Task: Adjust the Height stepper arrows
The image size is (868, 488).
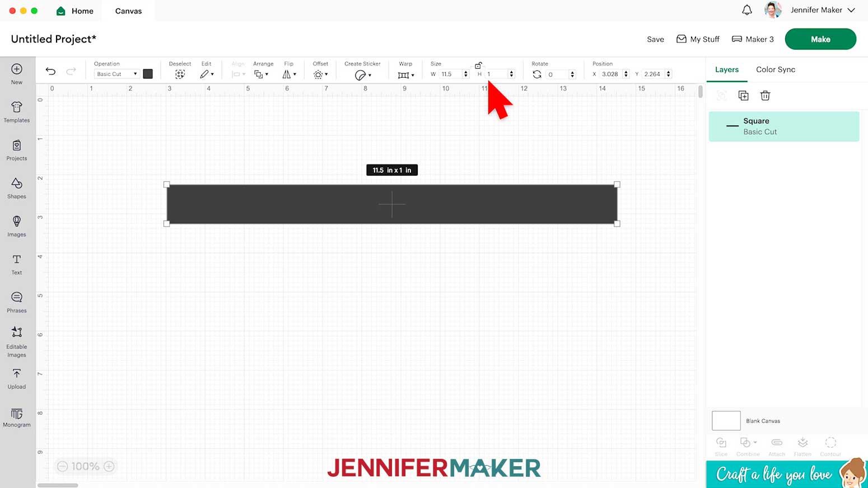Action: [x=511, y=74]
